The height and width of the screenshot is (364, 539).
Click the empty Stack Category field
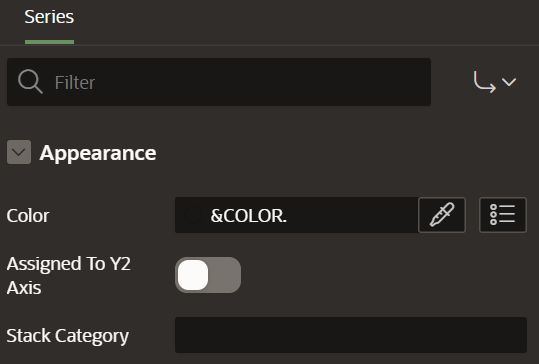click(351, 335)
